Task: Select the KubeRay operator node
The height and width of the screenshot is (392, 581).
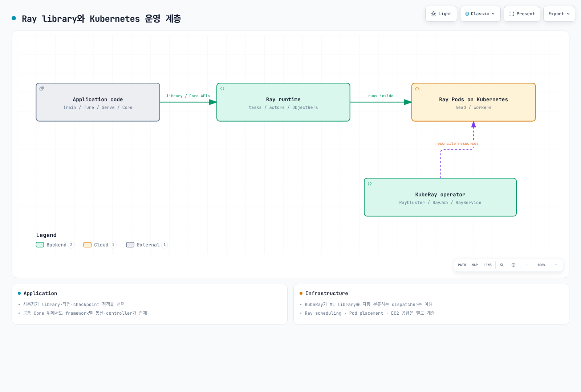Action: tap(440, 197)
